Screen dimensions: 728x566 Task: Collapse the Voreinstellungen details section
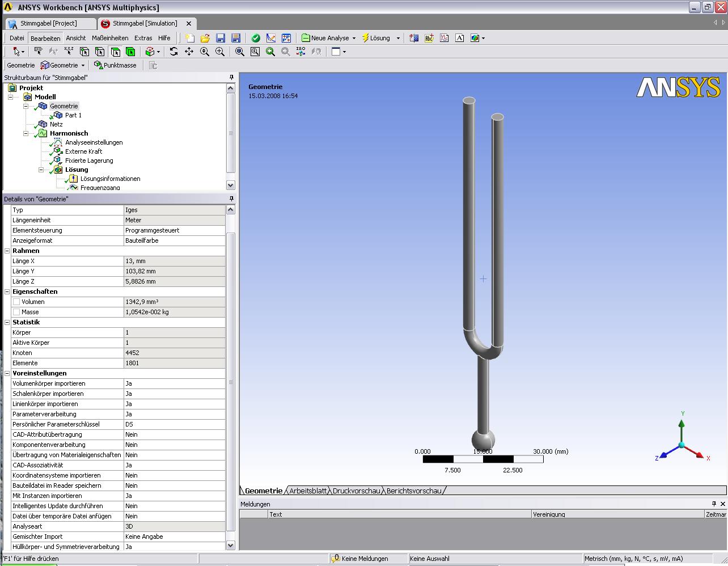7,373
